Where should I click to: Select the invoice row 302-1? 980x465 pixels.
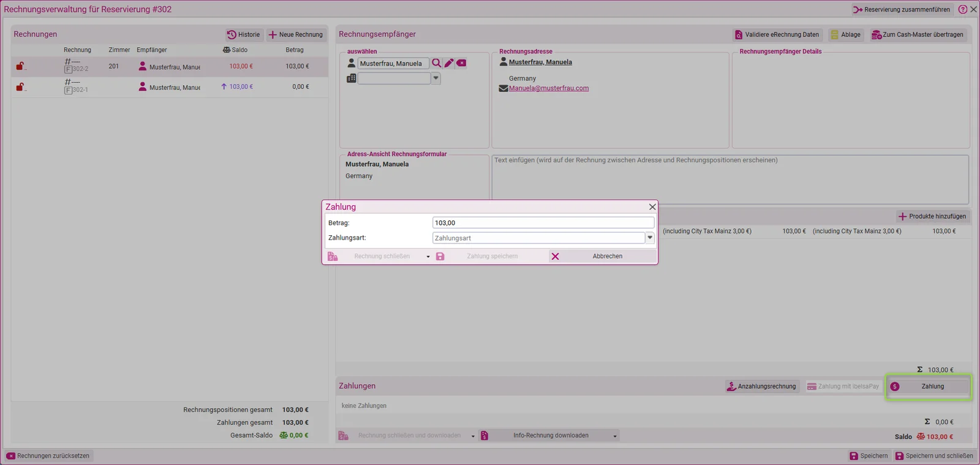(170, 87)
